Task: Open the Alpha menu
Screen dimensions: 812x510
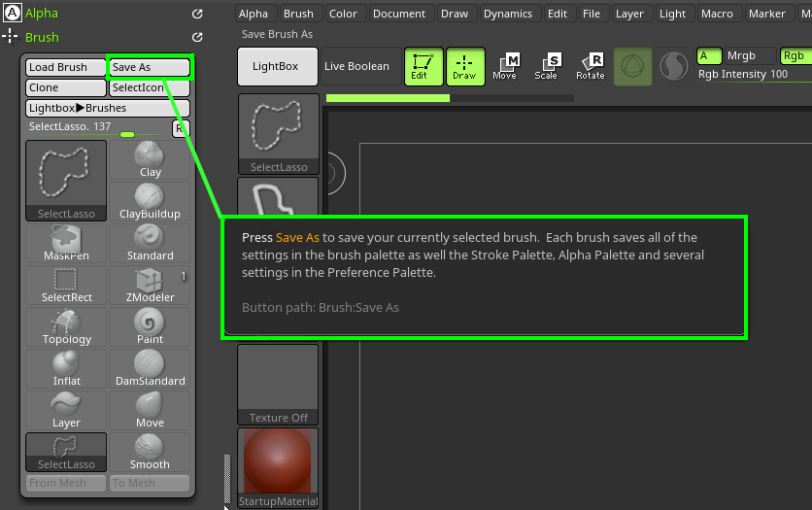Action: point(254,14)
